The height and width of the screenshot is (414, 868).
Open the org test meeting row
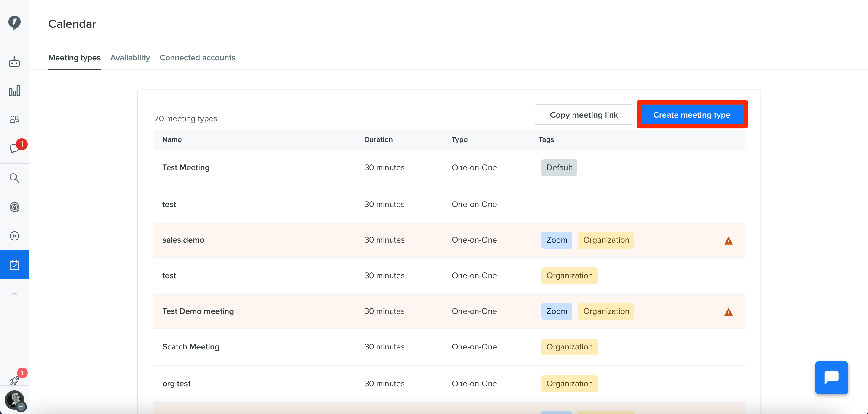tap(449, 384)
